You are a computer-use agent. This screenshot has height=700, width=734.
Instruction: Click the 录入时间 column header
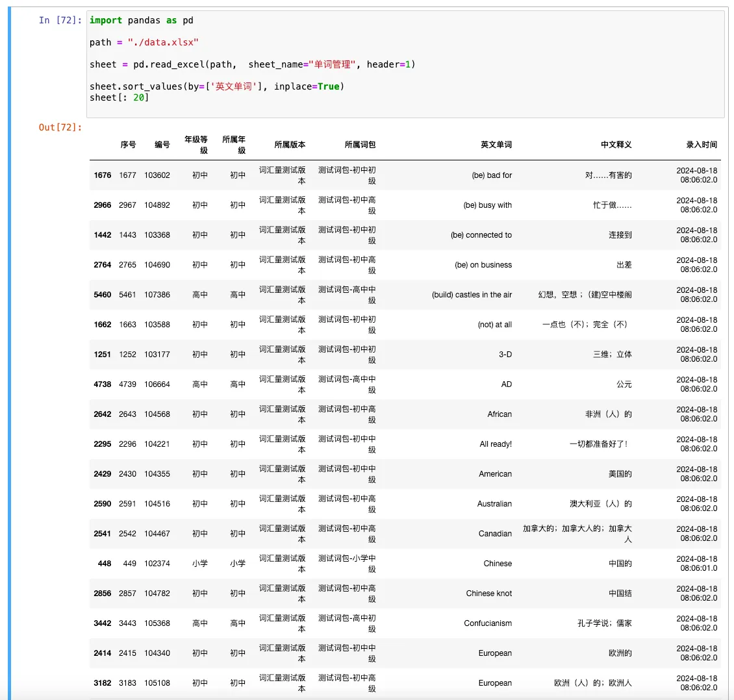tap(702, 145)
